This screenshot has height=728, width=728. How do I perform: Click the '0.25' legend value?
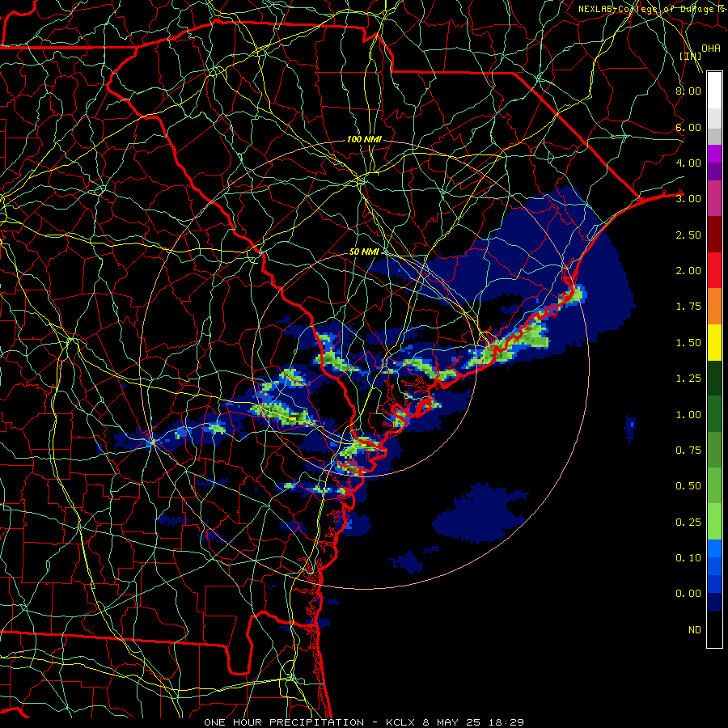click(x=688, y=523)
